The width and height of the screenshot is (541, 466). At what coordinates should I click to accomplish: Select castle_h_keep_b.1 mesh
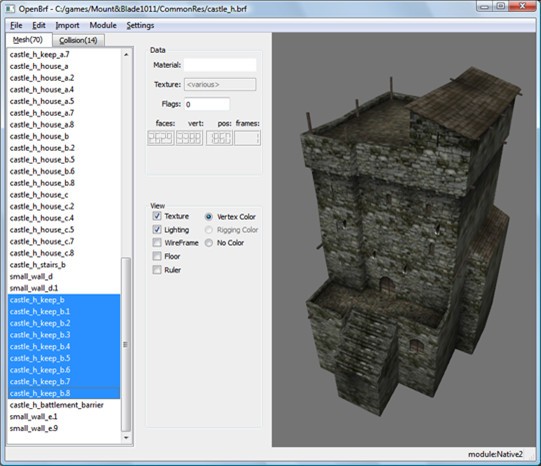[x=64, y=312]
